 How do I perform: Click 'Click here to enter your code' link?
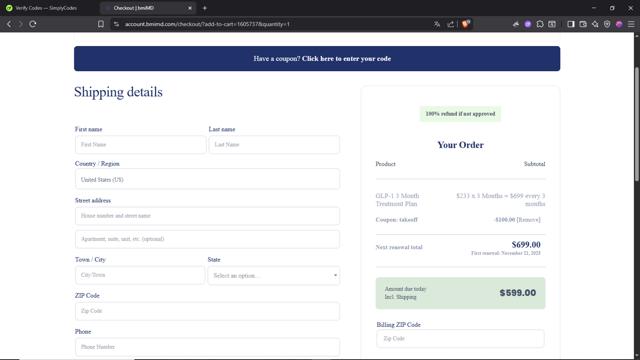point(347,58)
